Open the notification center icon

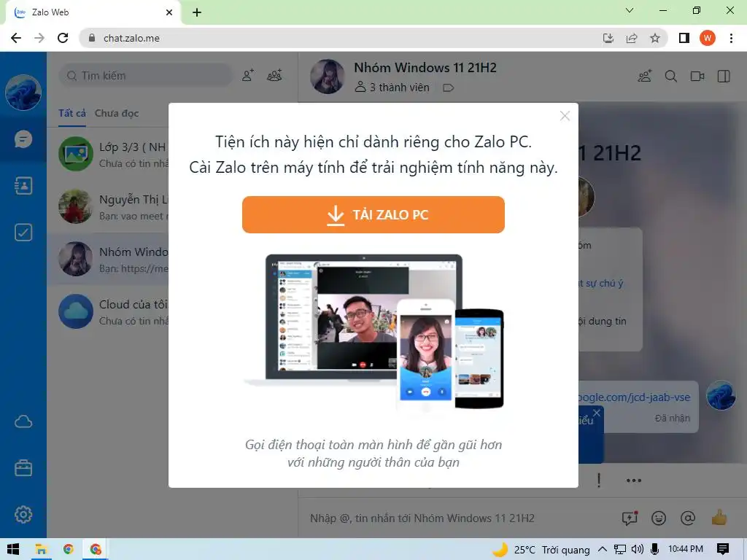pyautogui.click(x=723, y=550)
